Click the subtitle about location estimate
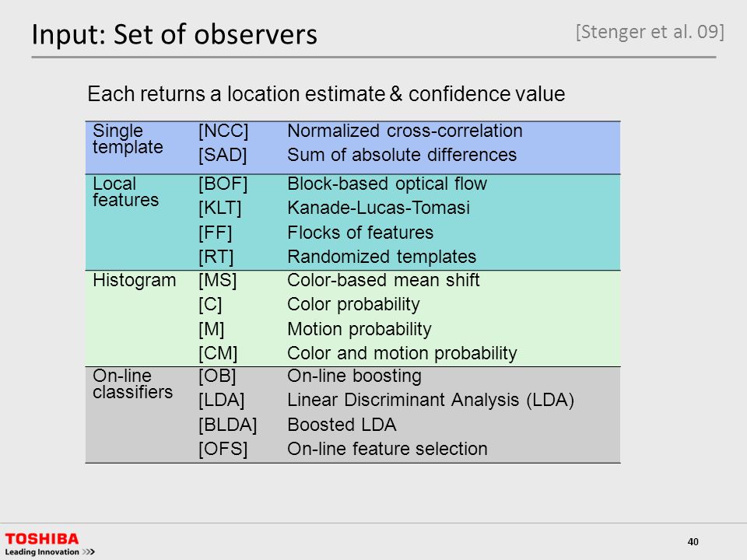The width and height of the screenshot is (747, 560). point(326,93)
